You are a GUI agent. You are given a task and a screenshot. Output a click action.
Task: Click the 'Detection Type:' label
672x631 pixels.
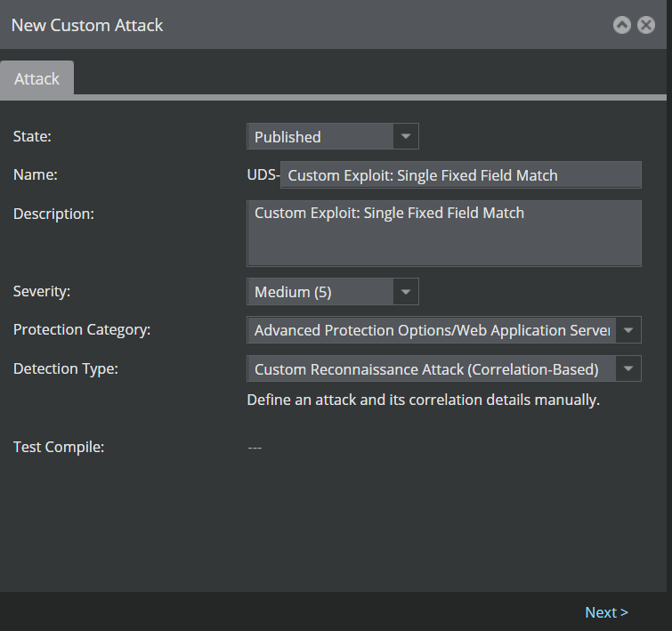[66, 368]
